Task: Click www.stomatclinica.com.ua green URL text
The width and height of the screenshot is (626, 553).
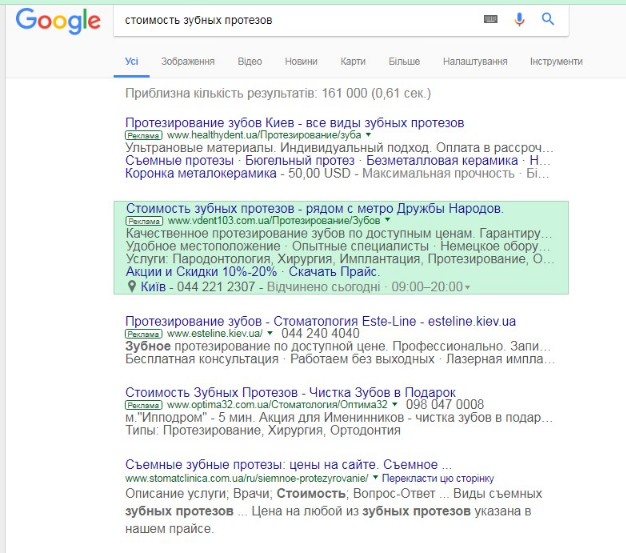Action: [247, 478]
